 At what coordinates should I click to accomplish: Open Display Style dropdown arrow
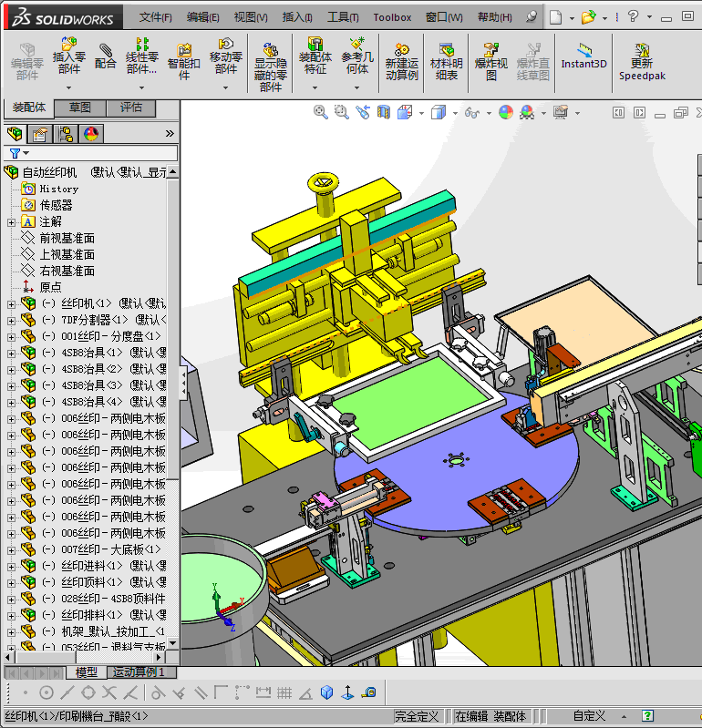pyautogui.click(x=455, y=113)
